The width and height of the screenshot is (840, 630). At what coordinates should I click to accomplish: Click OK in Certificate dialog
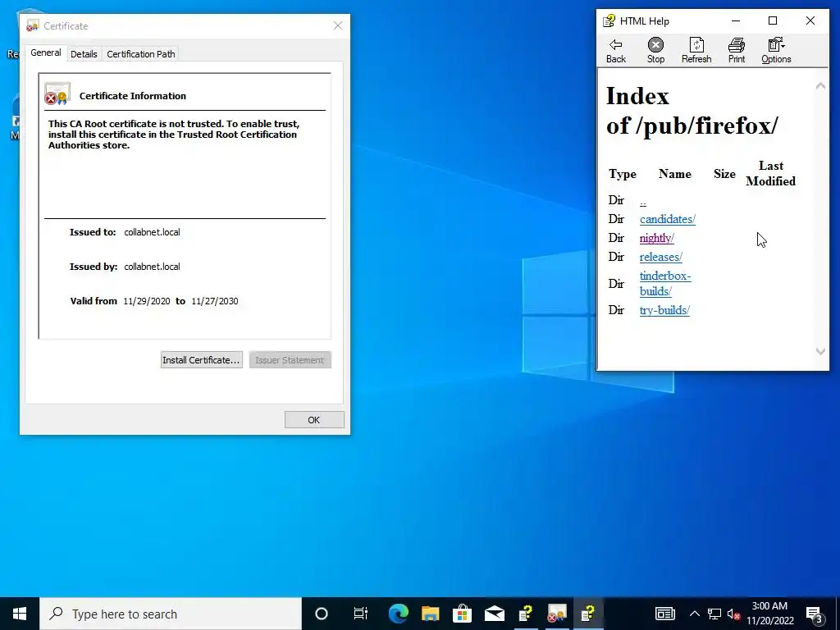point(314,420)
